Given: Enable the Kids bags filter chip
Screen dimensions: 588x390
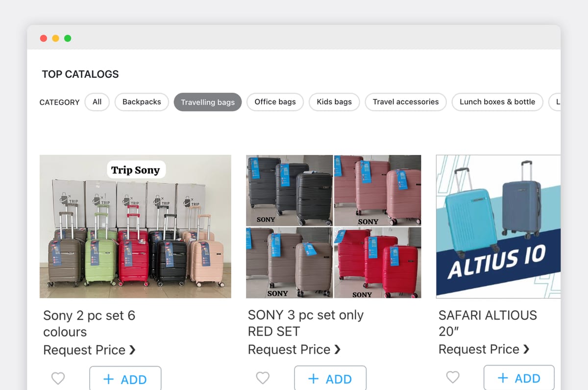Looking at the screenshot, I should pos(334,102).
